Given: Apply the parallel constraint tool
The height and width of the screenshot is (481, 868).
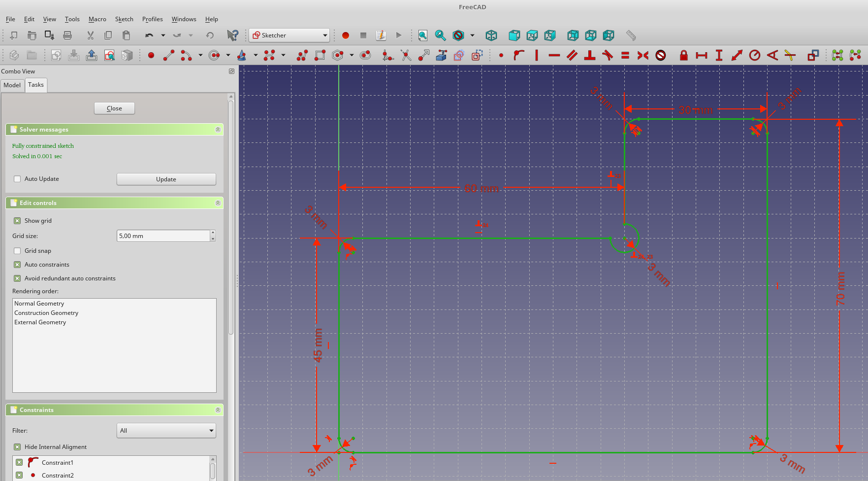Looking at the screenshot, I should 572,55.
